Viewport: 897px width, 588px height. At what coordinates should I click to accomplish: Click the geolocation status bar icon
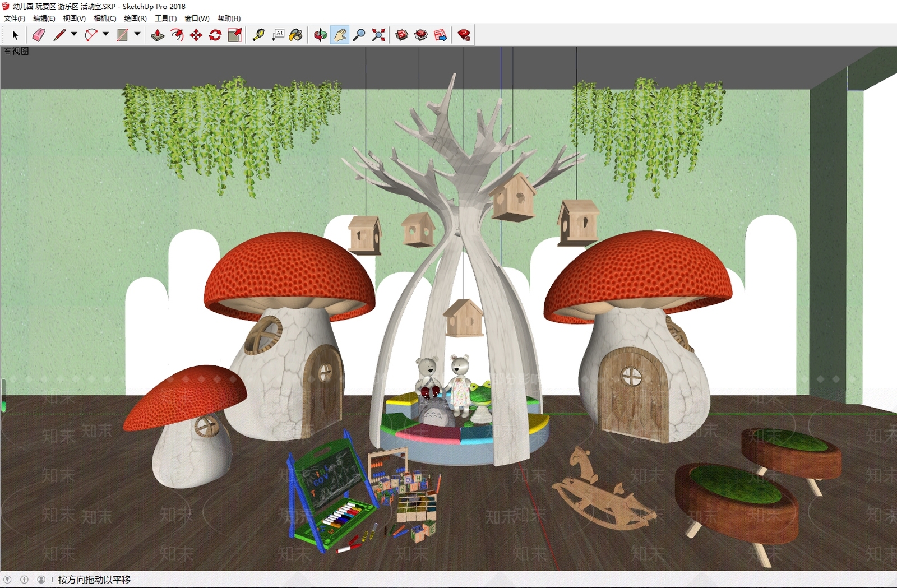(7, 580)
